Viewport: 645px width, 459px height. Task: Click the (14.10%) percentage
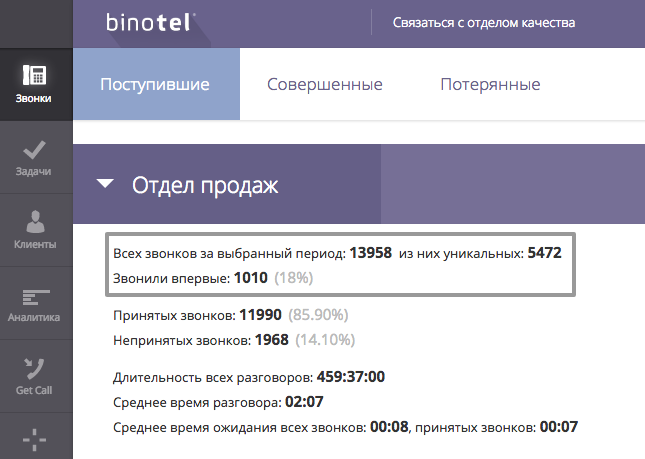click(x=325, y=340)
